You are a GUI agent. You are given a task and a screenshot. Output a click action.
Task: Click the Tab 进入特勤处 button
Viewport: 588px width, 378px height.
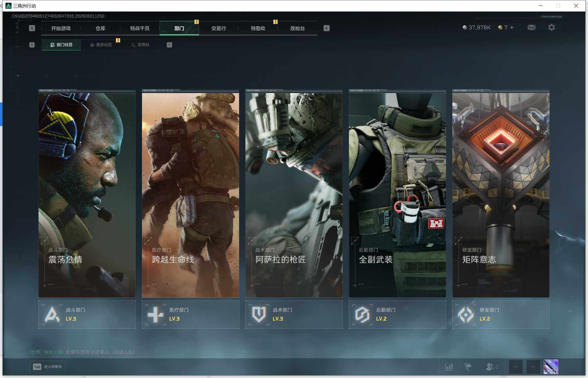pos(47,367)
